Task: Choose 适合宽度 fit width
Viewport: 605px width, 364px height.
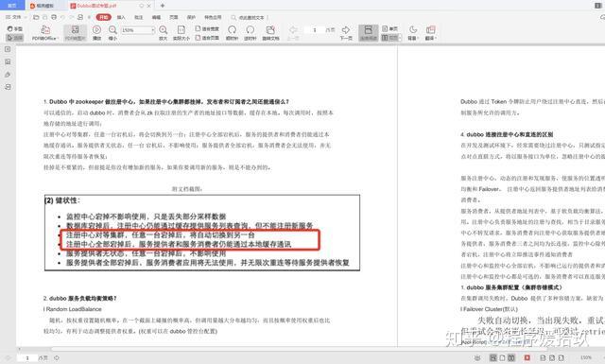Action: click(x=207, y=29)
